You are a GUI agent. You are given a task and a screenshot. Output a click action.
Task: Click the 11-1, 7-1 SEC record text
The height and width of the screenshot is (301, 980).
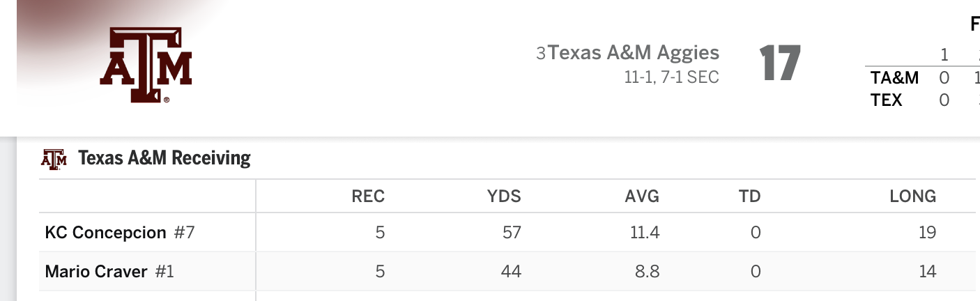click(x=671, y=77)
